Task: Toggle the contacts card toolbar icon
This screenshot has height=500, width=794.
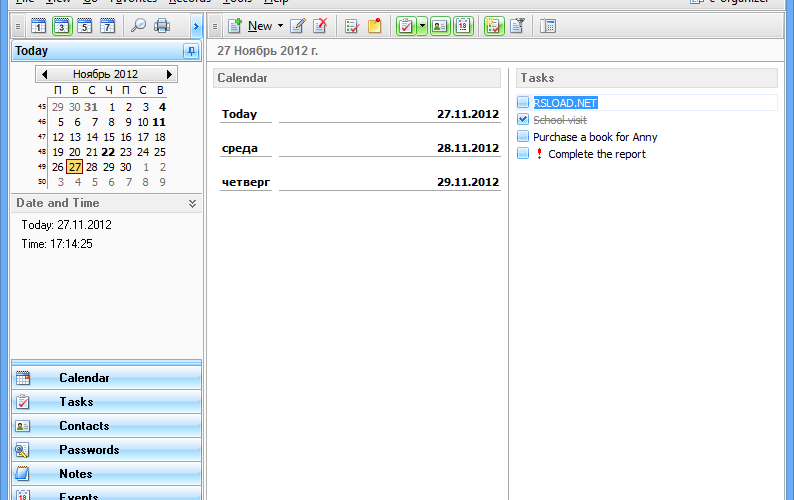Action: (x=440, y=26)
